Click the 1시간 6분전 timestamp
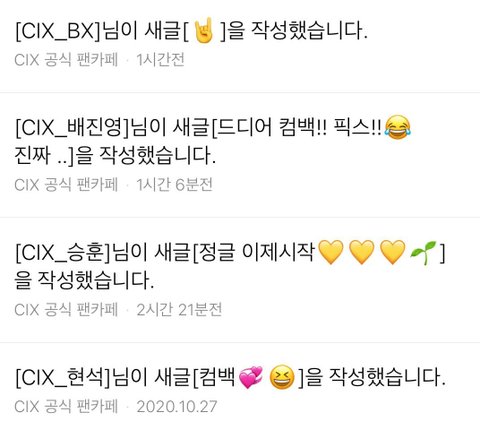480x430 pixels. pyautogui.click(x=174, y=185)
